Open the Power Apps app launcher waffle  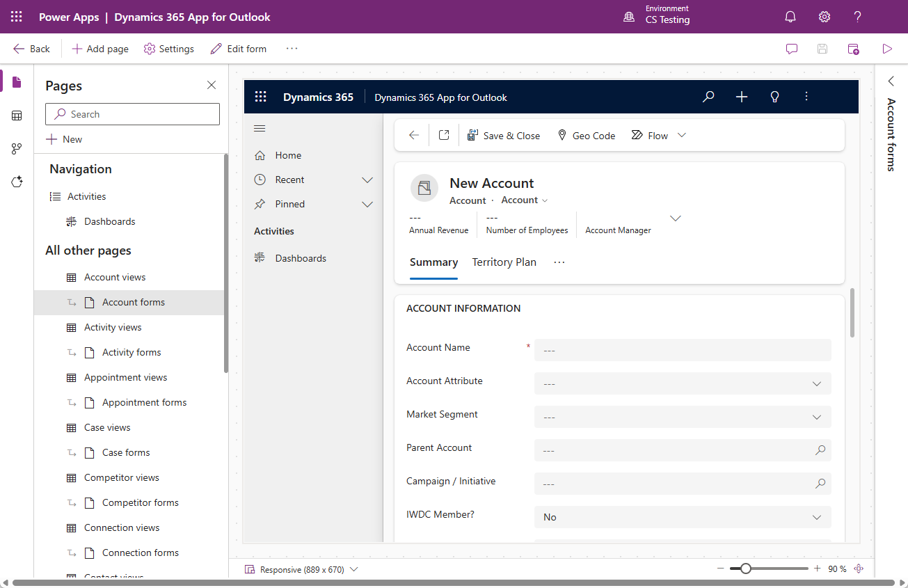point(17,17)
